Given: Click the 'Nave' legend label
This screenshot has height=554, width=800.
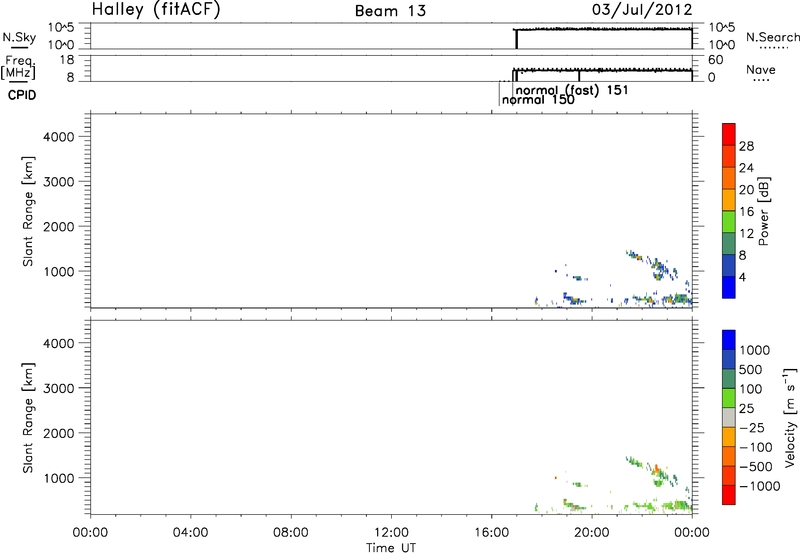Looking at the screenshot, I should click(x=761, y=70).
